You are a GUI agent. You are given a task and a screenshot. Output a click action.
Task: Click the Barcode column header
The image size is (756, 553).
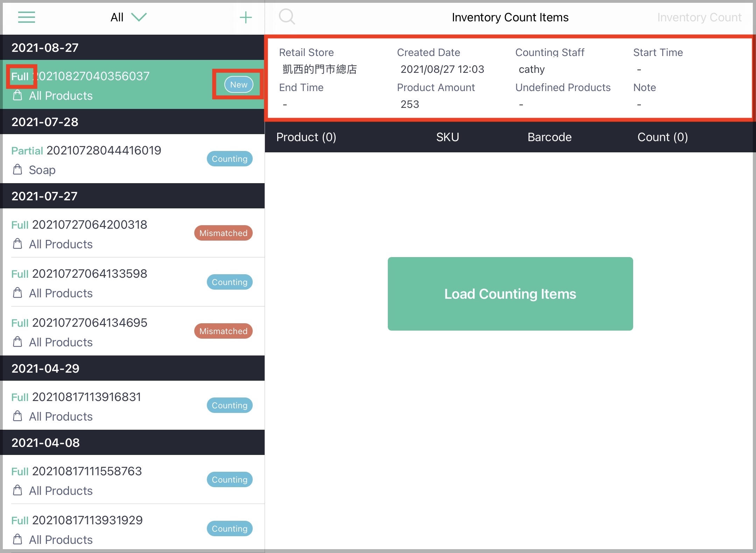point(549,137)
